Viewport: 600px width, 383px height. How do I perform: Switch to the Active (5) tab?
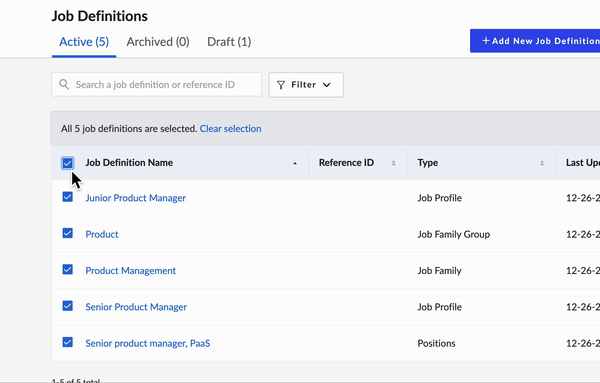click(x=84, y=42)
